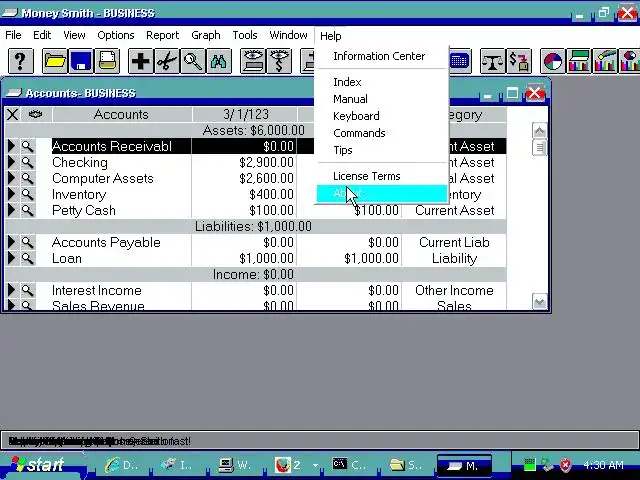The image size is (640, 480).
Task: Choose Information Center from Help menu
Action: pos(382,56)
